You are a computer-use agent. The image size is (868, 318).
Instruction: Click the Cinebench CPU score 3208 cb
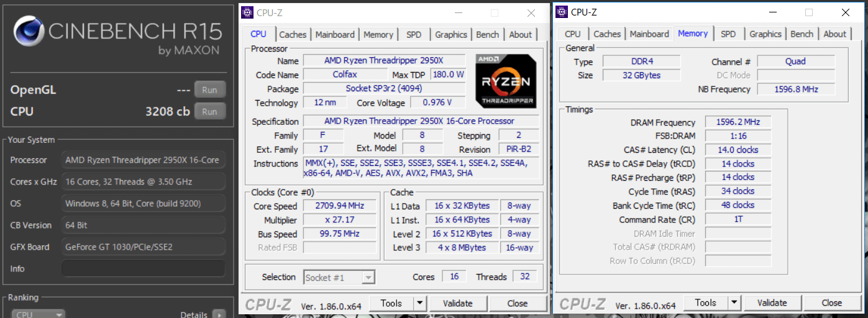click(168, 112)
